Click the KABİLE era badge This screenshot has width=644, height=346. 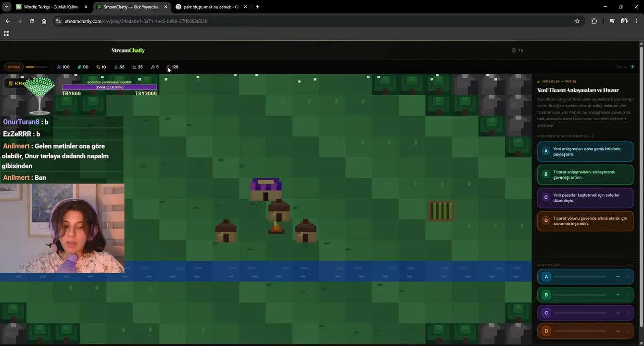pyautogui.click(x=14, y=67)
